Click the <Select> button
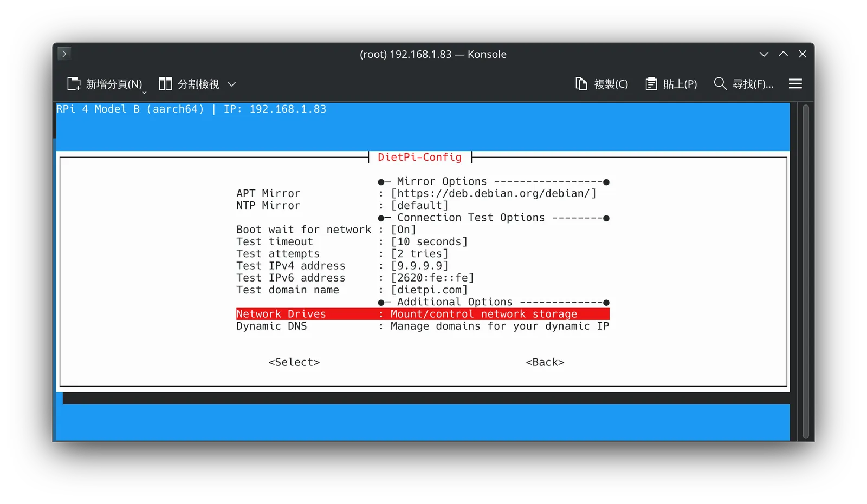 click(294, 362)
